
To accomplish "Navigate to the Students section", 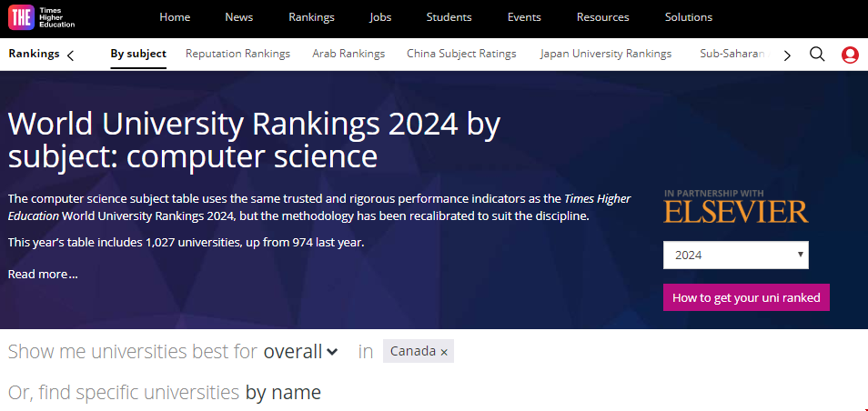I will [x=449, y=17].
